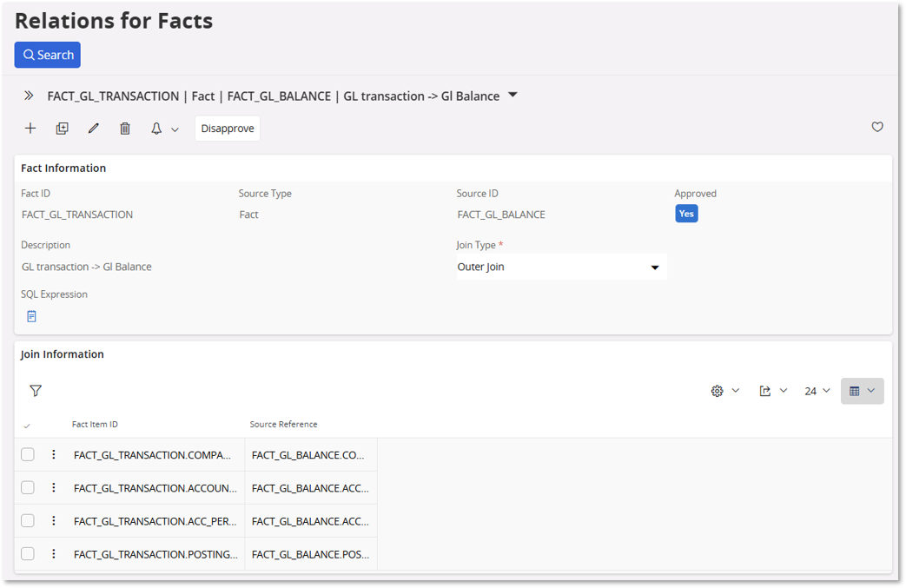Select cell FACT_GL_BALANCE.CO...
Viewport: 906px width, 588px height.
pyautogui.click(x=311, y=455)
